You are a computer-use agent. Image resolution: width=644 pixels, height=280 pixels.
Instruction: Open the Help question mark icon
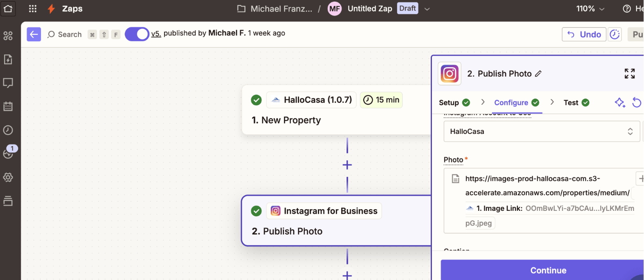(x=627, y=9)
